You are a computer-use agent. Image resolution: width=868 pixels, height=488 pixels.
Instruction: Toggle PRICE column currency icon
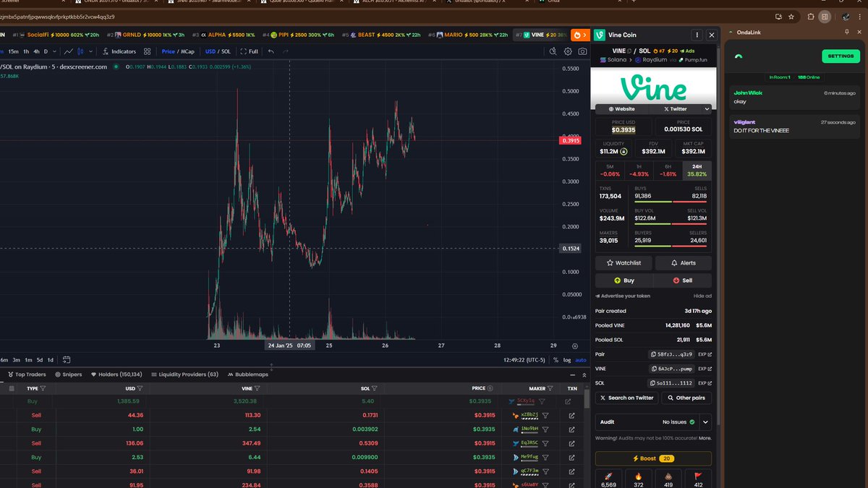(490, 388)
